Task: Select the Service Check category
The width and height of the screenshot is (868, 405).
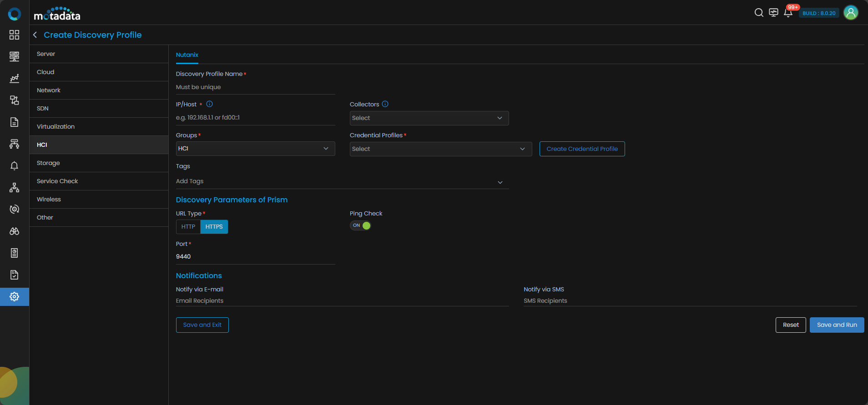Action: click(99, 181)
